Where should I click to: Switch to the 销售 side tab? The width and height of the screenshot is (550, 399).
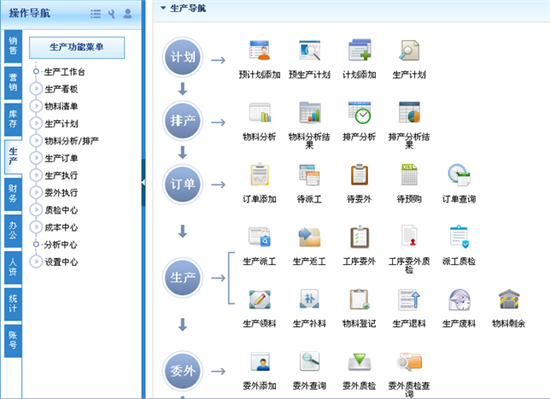13,46
